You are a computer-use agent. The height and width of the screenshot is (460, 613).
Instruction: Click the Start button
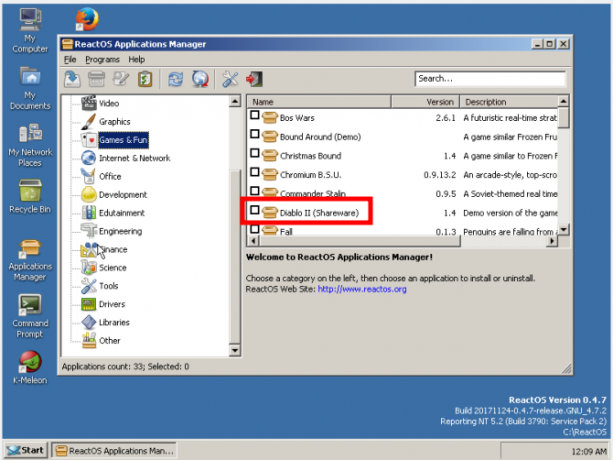coord(25,450)
